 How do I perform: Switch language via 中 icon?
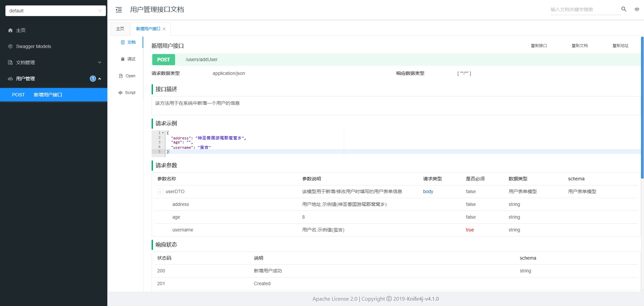tap(637, 9)
